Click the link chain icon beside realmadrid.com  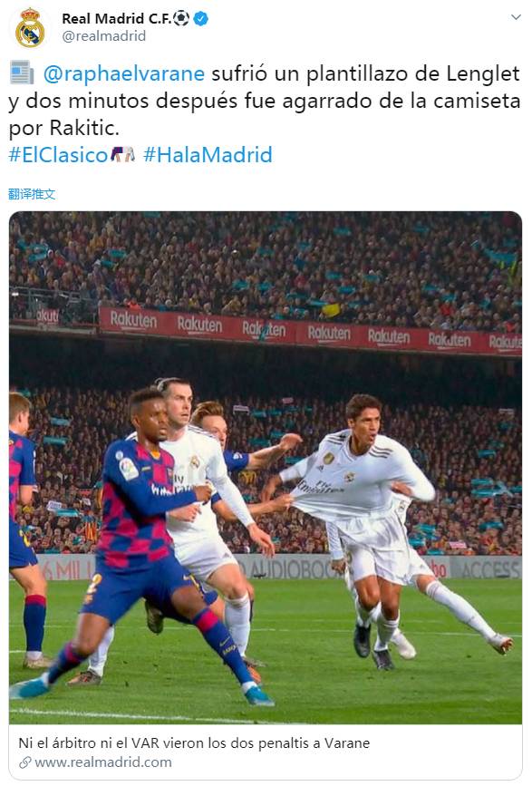tap(25, 762)
